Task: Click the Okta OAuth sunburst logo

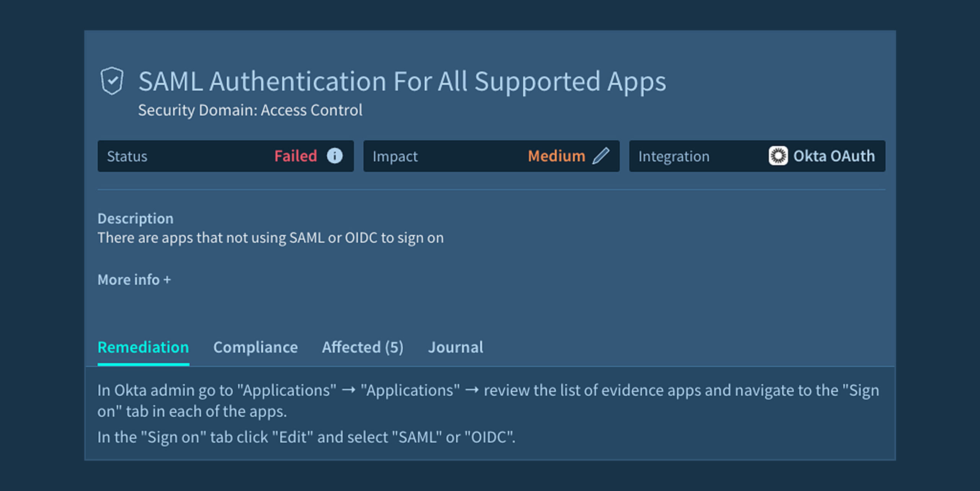Action: 778,156
